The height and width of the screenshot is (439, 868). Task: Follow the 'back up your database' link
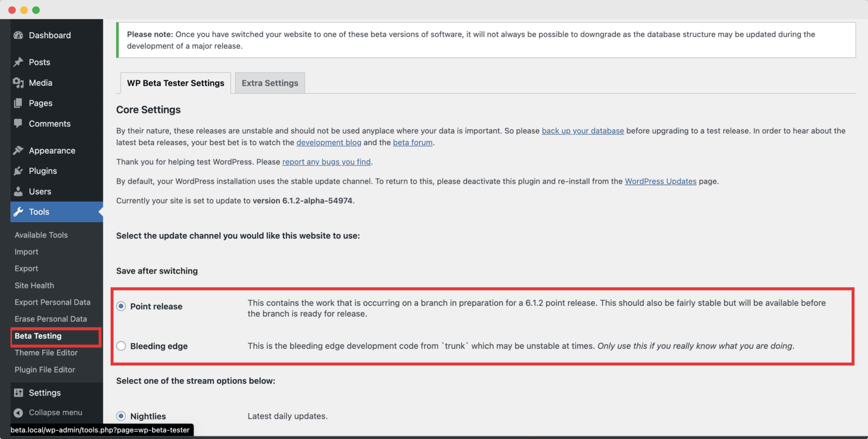click(x=583, y=131)
